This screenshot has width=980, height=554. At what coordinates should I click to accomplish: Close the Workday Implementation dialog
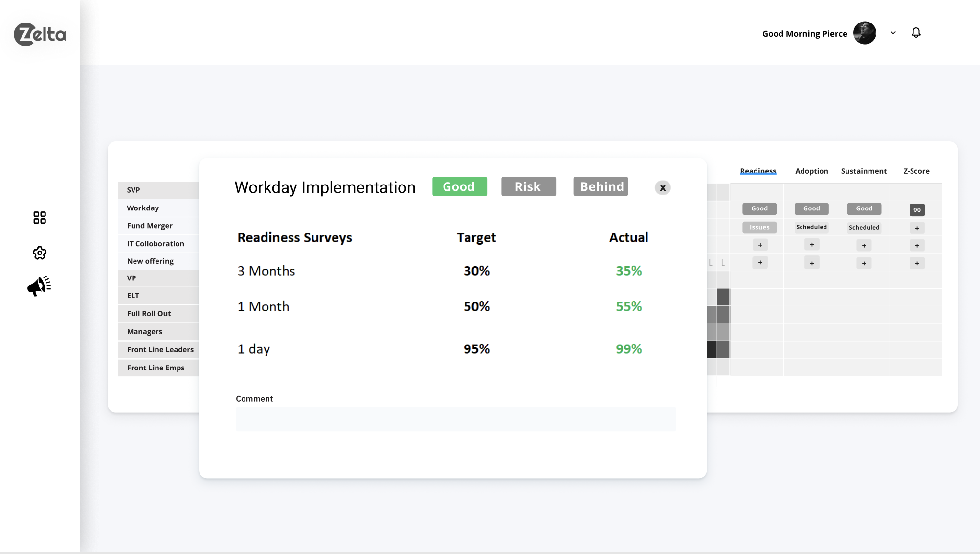(x=663, y=188)
